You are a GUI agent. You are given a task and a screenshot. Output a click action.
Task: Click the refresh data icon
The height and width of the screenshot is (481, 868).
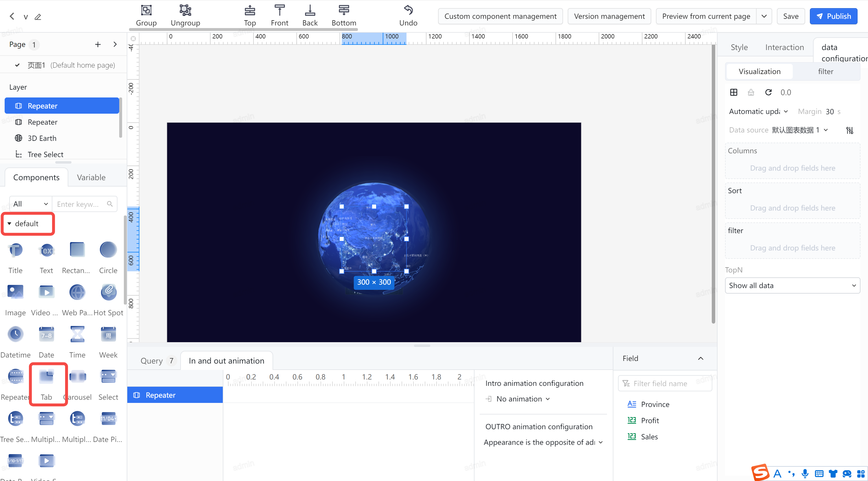click(x=768, y=92)
